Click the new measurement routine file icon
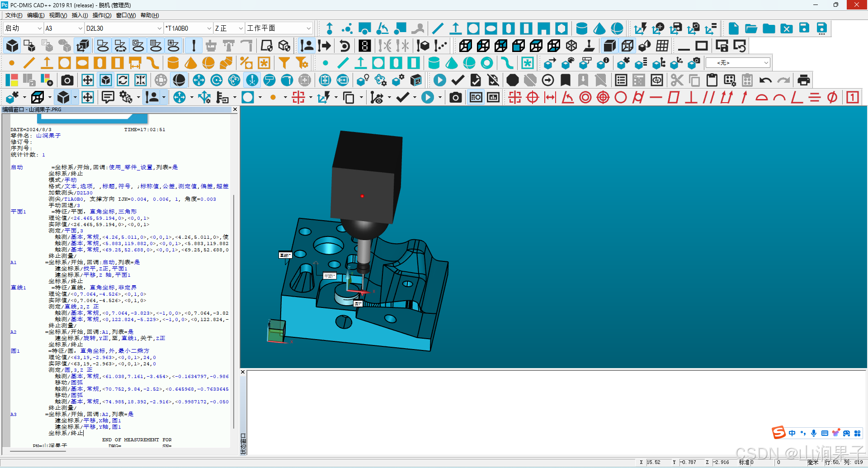 (x=734, y=28)
